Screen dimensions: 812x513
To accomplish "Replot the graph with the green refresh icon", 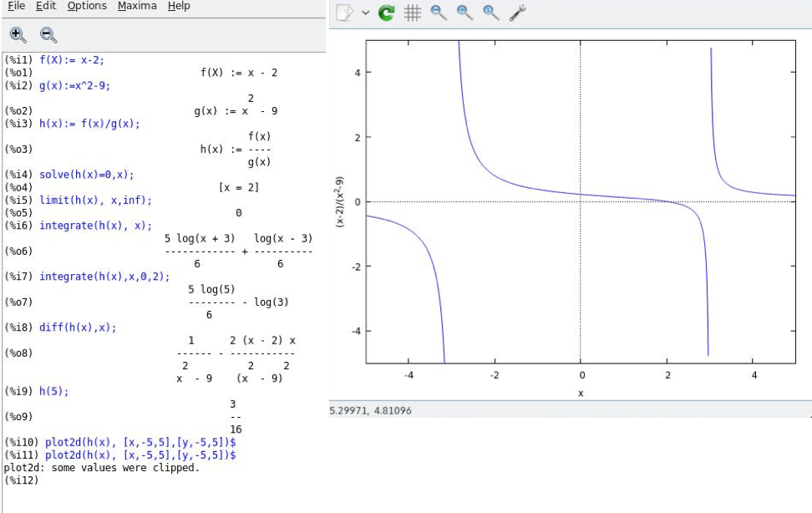I will (386, 13).
